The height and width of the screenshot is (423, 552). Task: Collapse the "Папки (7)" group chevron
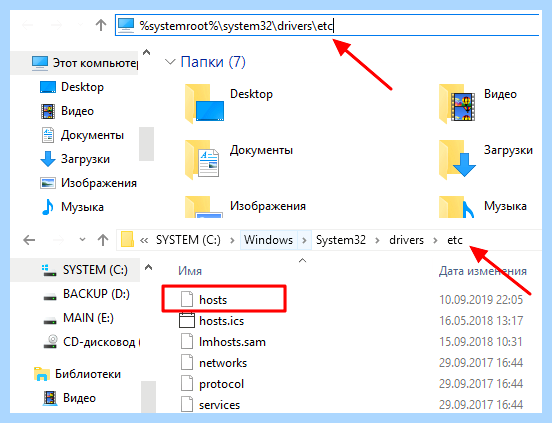[x=170, y=62]
